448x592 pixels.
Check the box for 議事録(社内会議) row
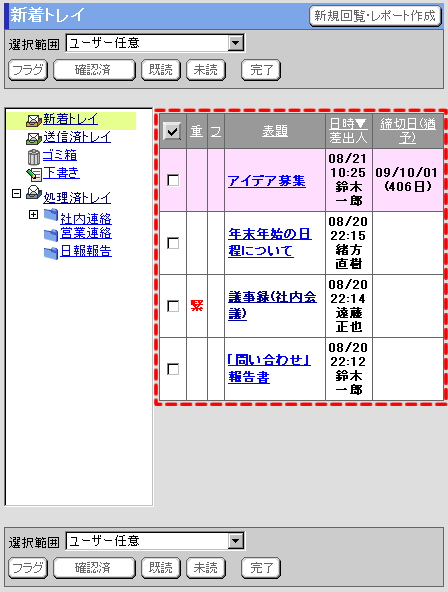coord(173,306)
